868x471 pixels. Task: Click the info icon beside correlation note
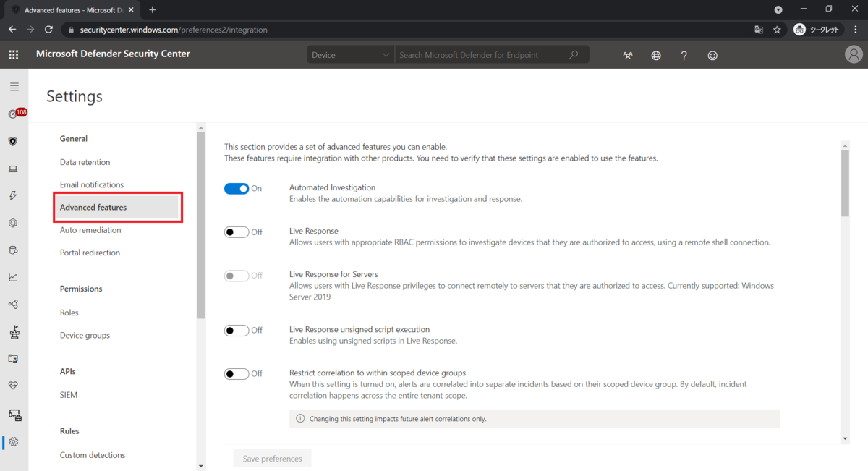(x=300, y=419)
